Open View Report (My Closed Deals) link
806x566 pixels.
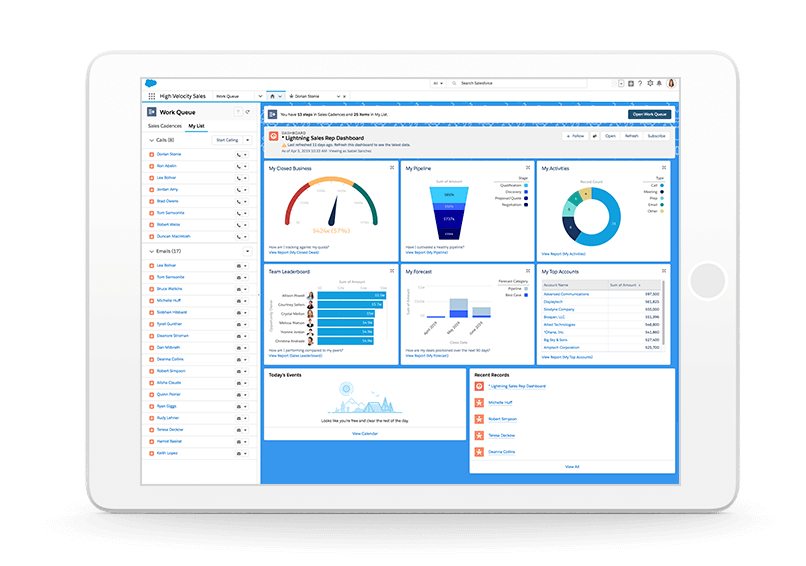click(x=294, y=252)
